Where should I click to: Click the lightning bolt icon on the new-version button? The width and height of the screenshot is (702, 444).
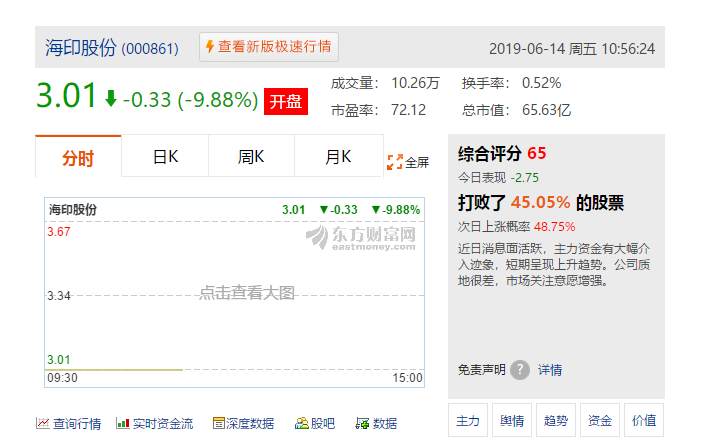coord(210,46)
